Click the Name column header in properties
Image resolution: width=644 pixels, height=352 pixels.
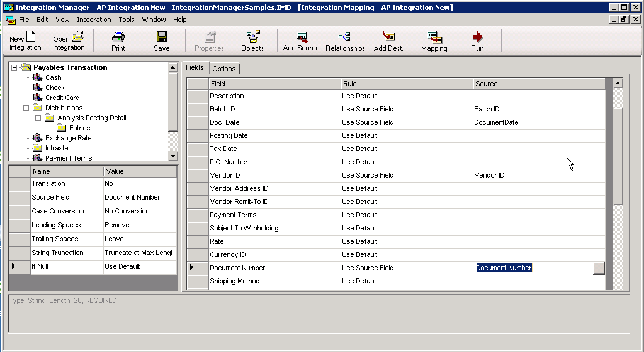click(x=67, y=171)
